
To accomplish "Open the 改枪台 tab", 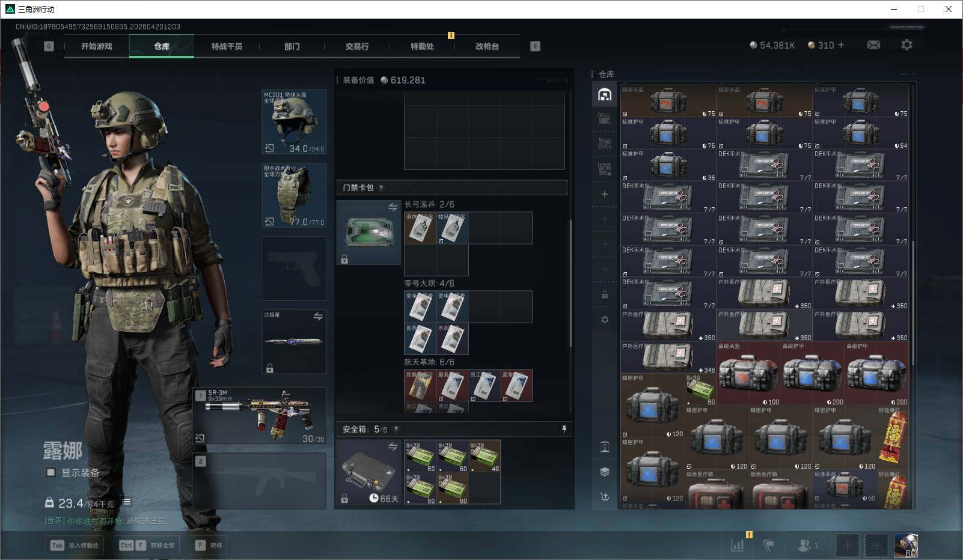I will [487, 46].
